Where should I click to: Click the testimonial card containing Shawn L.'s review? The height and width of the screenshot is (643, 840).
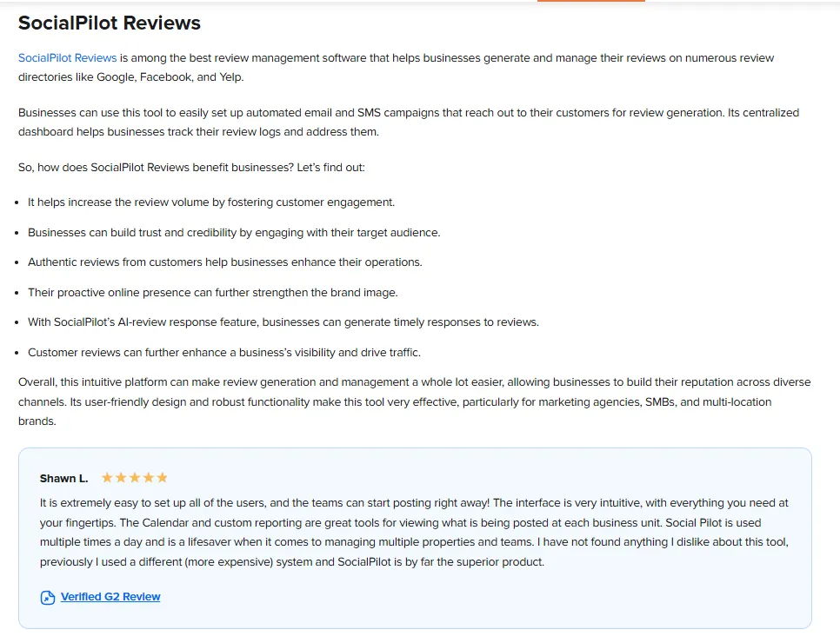click(x=417, y=537)
